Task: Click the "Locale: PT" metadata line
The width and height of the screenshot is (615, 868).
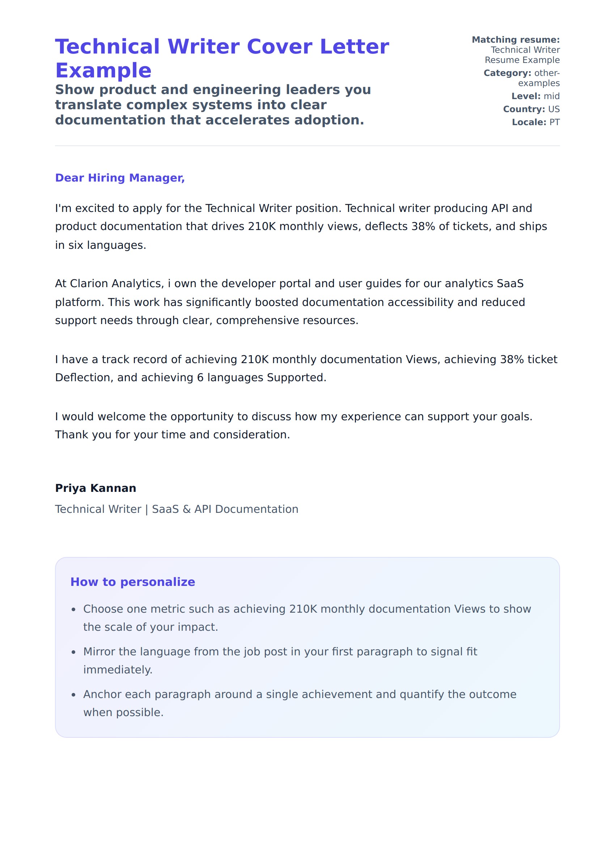Action: pyautogui.click(x=535, y=122)
